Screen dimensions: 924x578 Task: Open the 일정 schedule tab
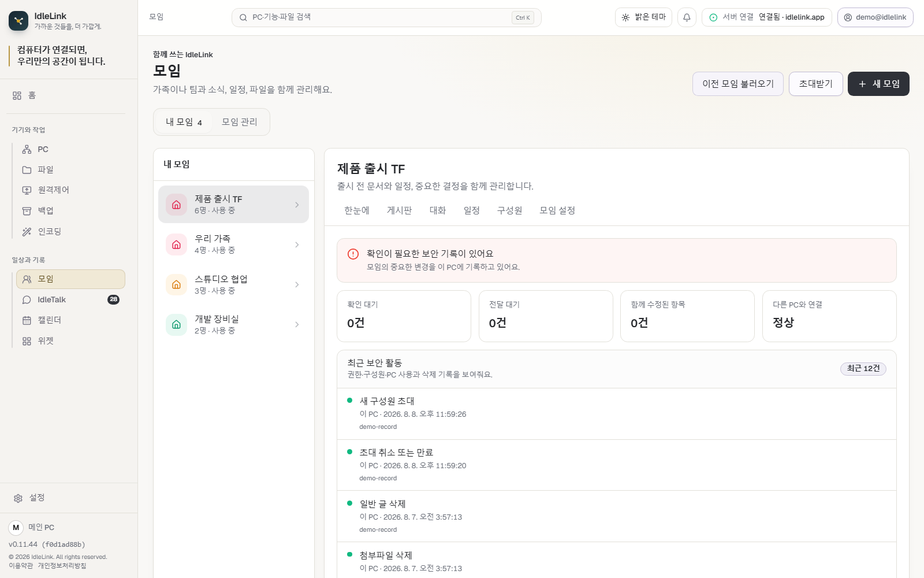(472, 210)
